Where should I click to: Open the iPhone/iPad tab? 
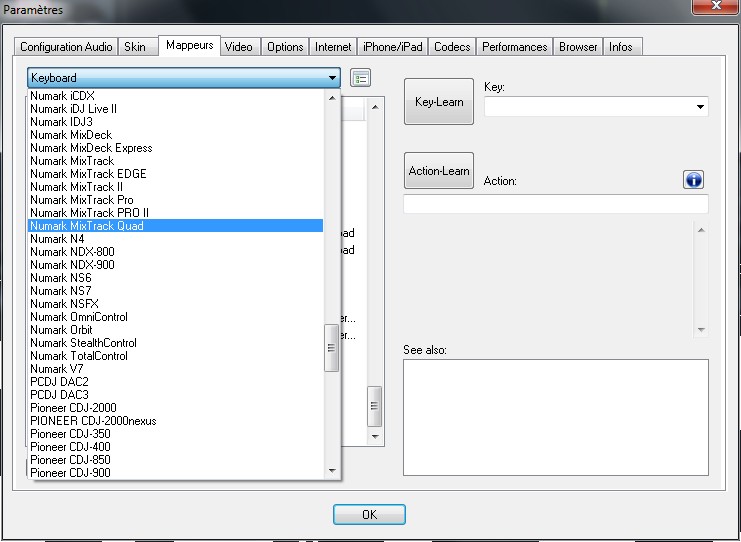tap(393, 47)
